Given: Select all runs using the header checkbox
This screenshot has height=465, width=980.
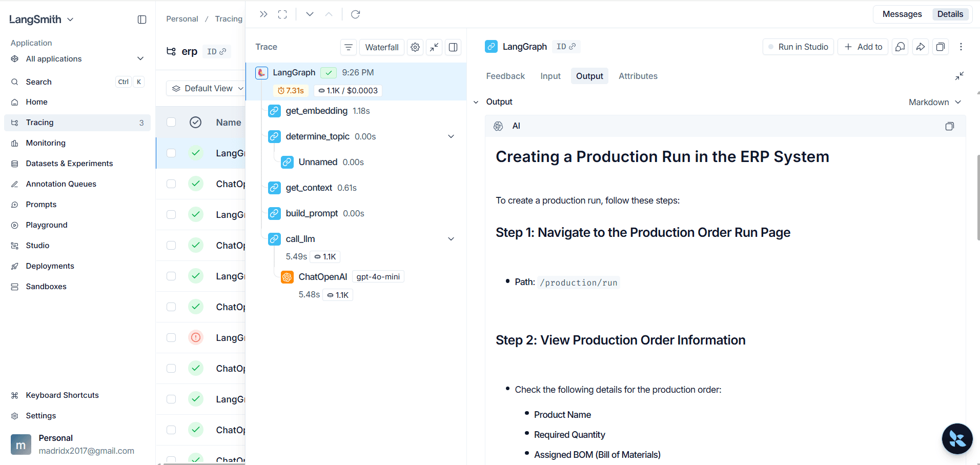Looking at the screenshot, I should [171, 122].
